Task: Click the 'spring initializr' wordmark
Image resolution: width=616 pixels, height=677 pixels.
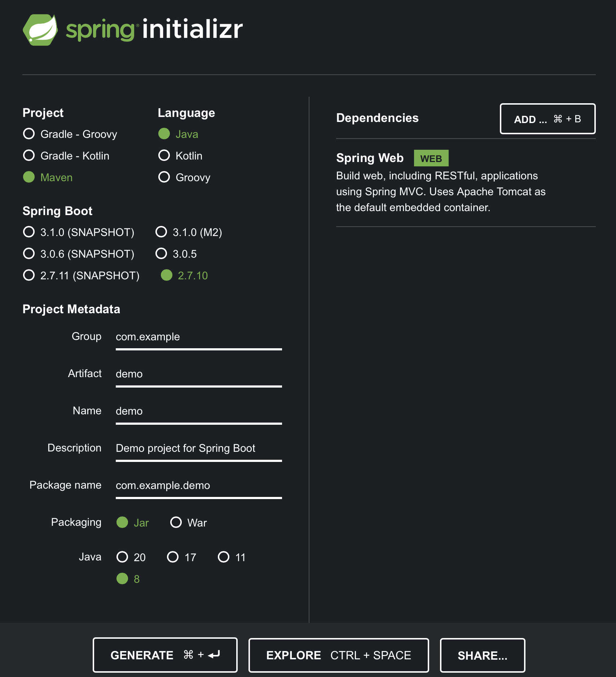Action: (154, 30)
